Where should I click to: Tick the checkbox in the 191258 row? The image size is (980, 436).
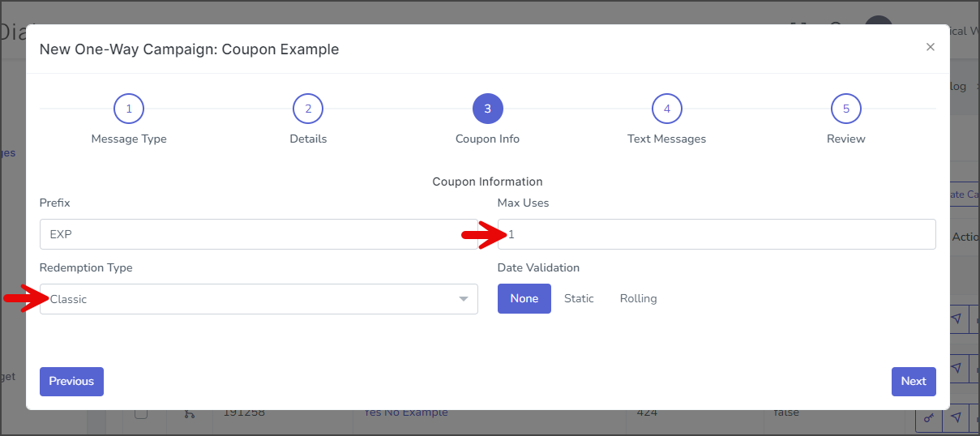point(141,413)
